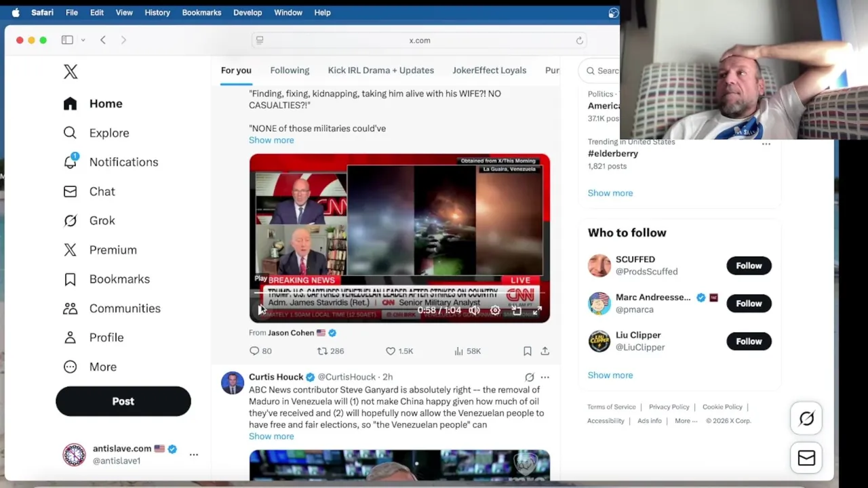868x488 pixels.
Task: Show more trending topics
Action: pos(610,193)
